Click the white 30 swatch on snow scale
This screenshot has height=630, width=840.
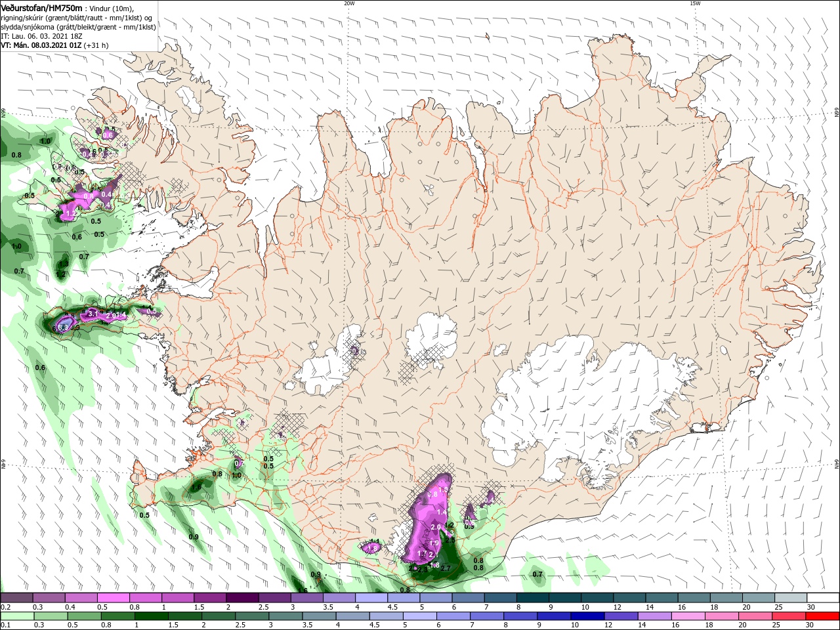(822, 598)
